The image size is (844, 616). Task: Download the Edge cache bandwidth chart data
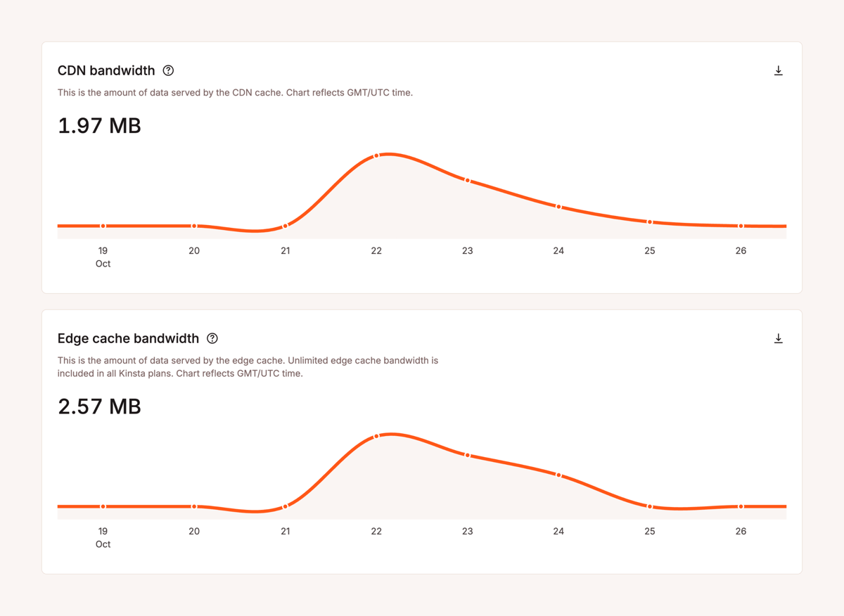(x=779, y=338)
